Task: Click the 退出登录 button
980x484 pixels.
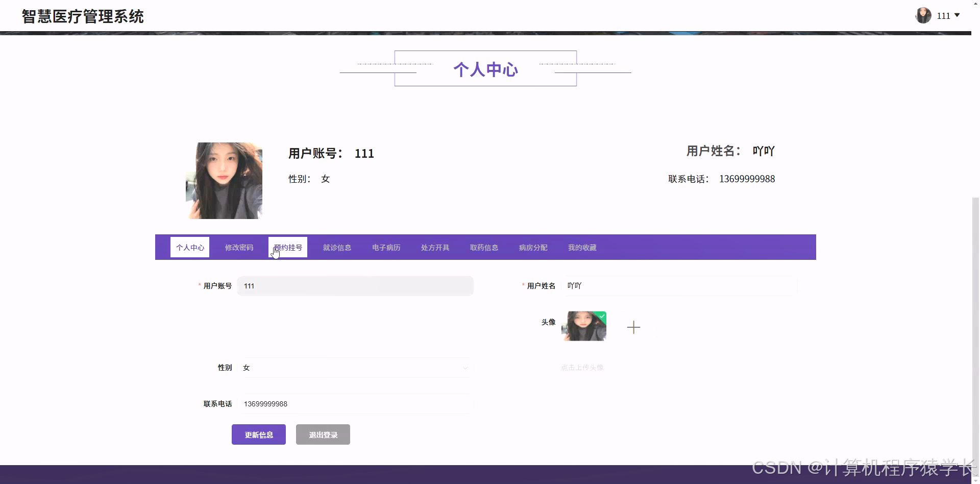Action: click(323, 434)
